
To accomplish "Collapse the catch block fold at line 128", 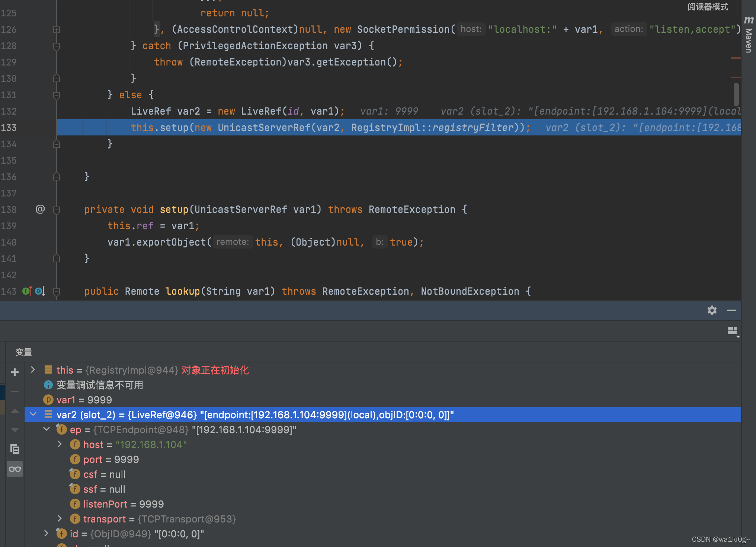I will pos(57,46).
